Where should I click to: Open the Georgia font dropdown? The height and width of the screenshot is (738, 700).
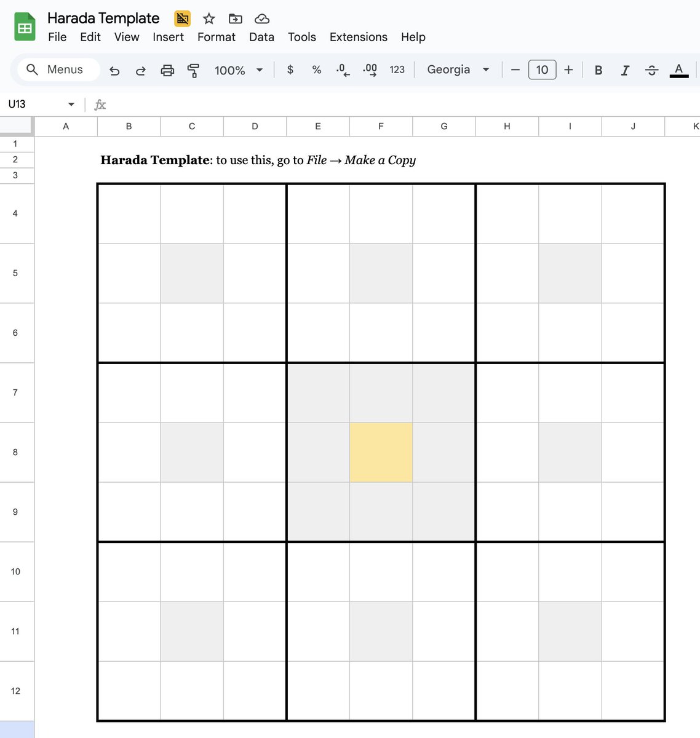(458, 69)
